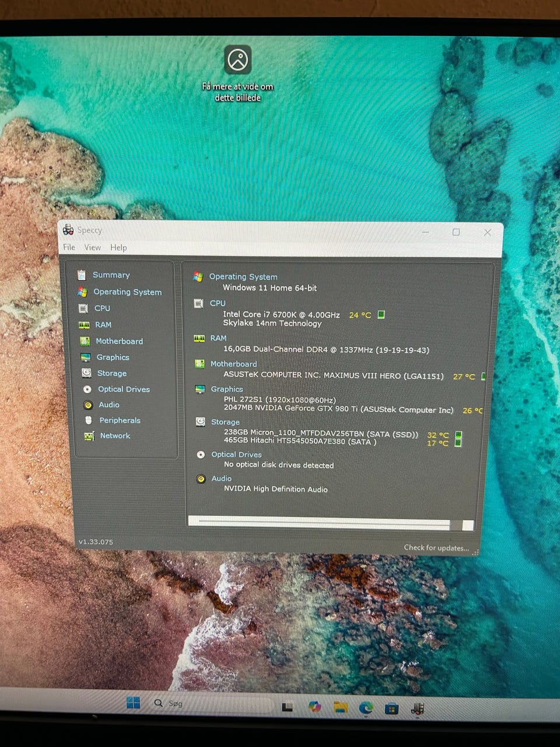Screen dimensions: 560x747
Task: Click the taskbar search box labeled Søg
Action: [x=212, y=704]
